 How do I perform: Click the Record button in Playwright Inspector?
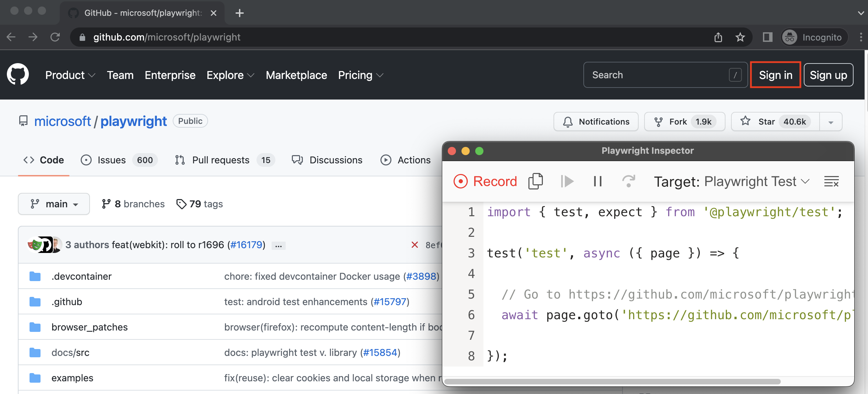pos(485,181)
